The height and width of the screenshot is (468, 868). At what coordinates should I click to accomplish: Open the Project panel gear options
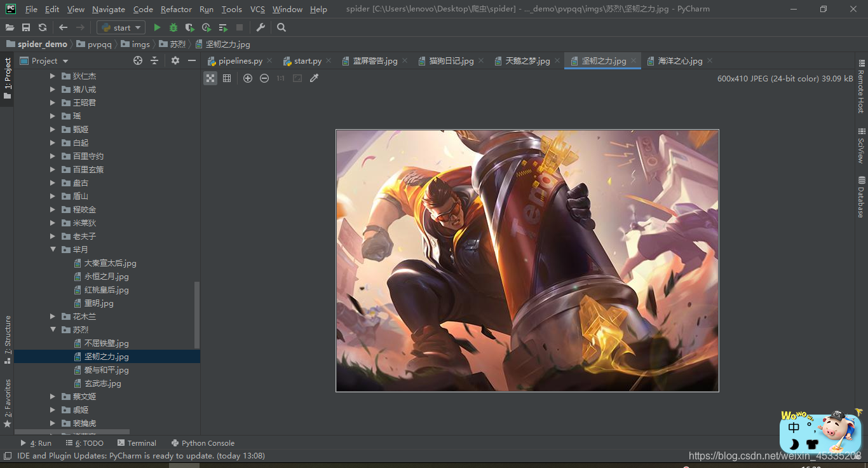175,60
